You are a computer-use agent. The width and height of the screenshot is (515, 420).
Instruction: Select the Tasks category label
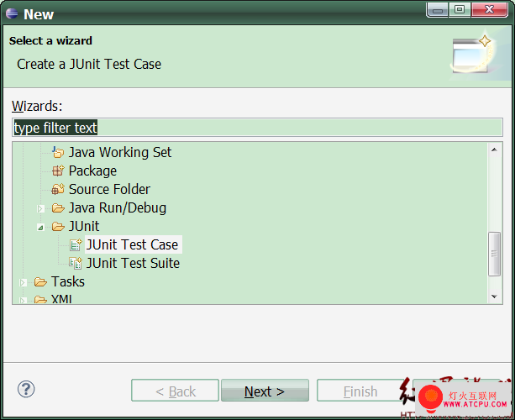pos(68,281)
